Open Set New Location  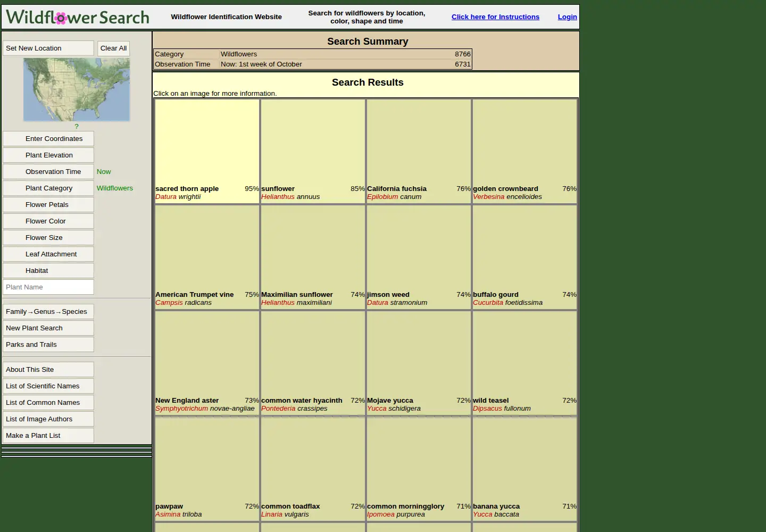pos(48,48)
